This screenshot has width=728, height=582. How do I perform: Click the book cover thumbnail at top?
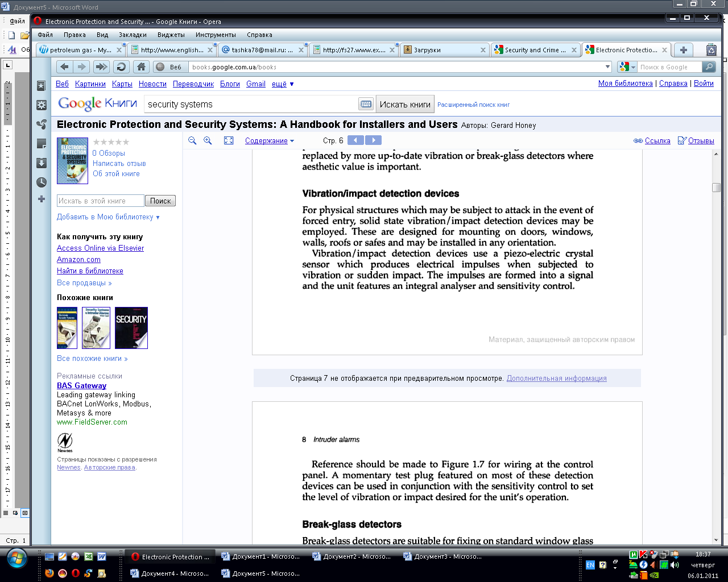73,160
